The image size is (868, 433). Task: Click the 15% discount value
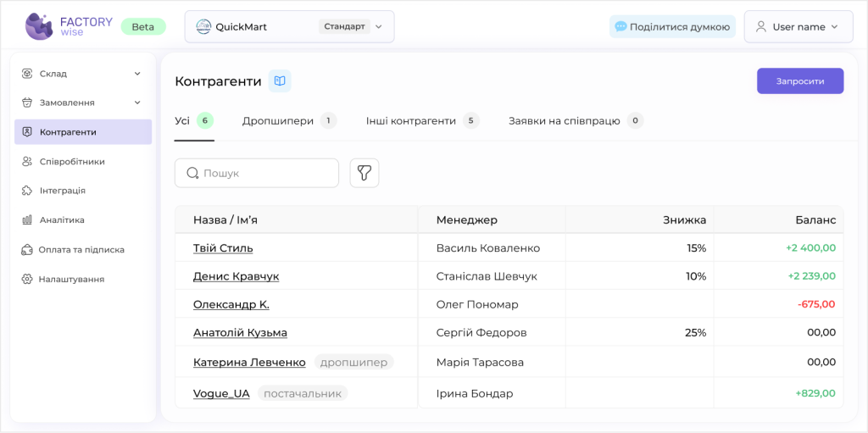pos(697,248)
